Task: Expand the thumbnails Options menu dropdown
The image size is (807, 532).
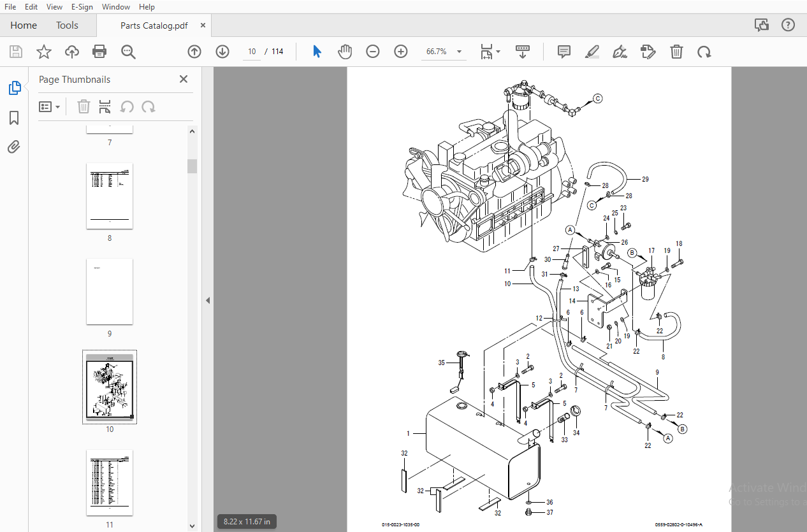Action: tap(49, 106)
